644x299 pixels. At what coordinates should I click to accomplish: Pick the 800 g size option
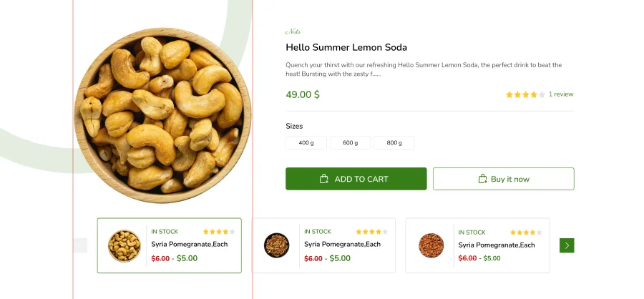click(x=394, y=143)
